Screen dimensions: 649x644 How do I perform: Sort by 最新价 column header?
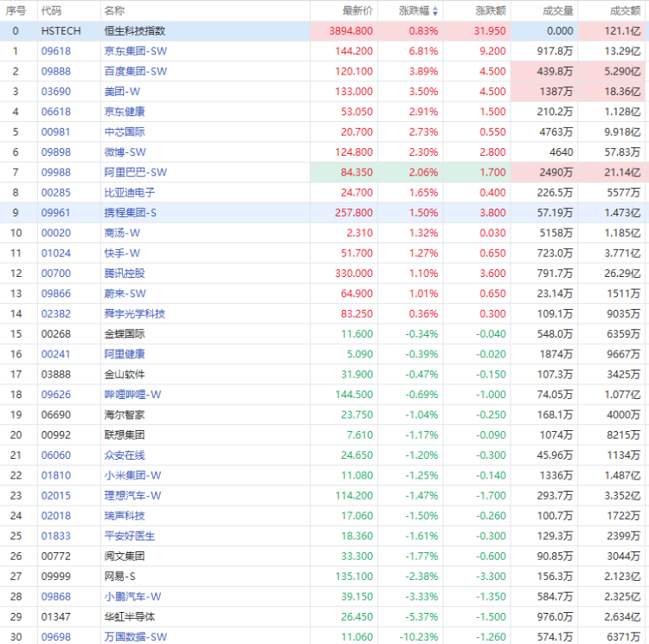[x=357, y=10]
